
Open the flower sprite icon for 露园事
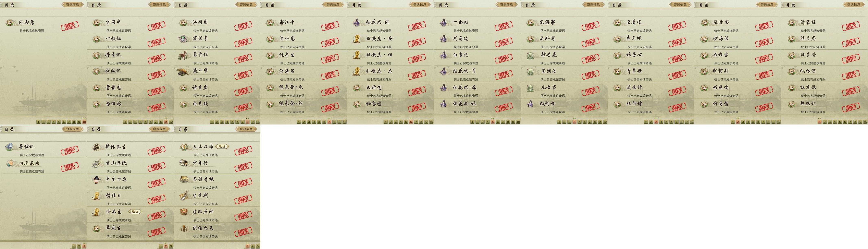(x=184, y=38)
